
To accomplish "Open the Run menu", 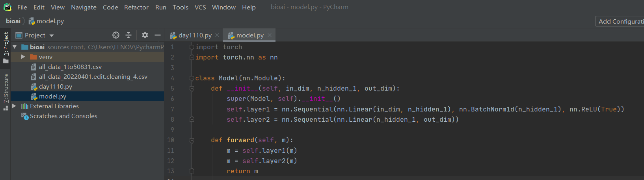I will coord(160,7).
